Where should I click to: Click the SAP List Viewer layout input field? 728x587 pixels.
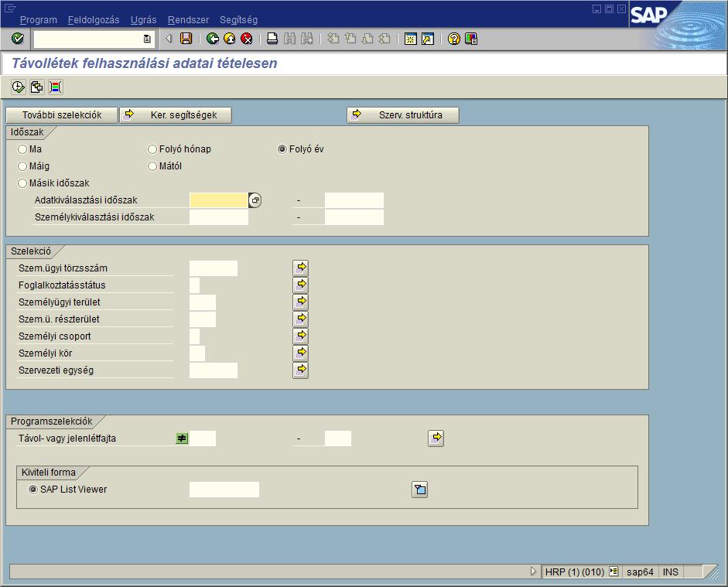pyautogui.click(x=224, y=490)
